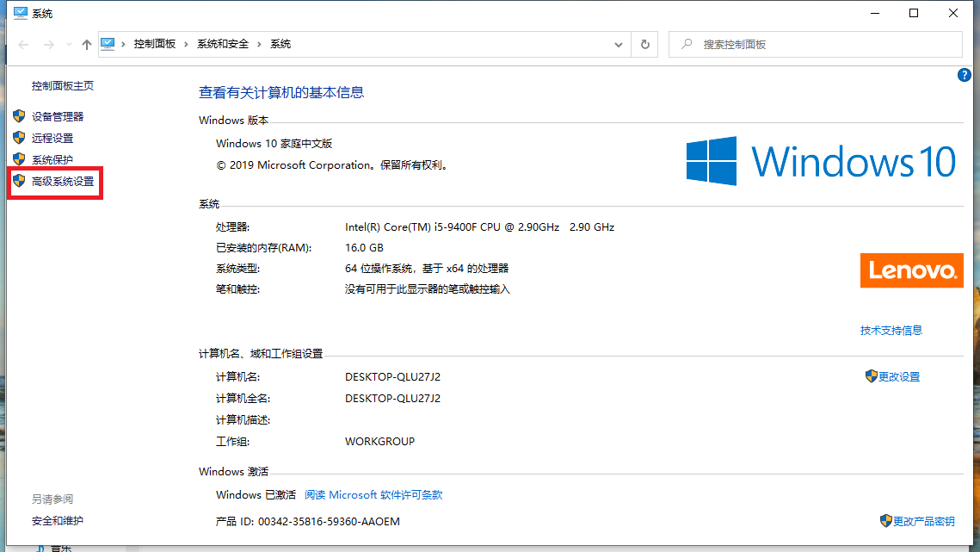Click 更改产品密钥 change product key
Viewport: 980px width, 552px height.
coord(924,521)
